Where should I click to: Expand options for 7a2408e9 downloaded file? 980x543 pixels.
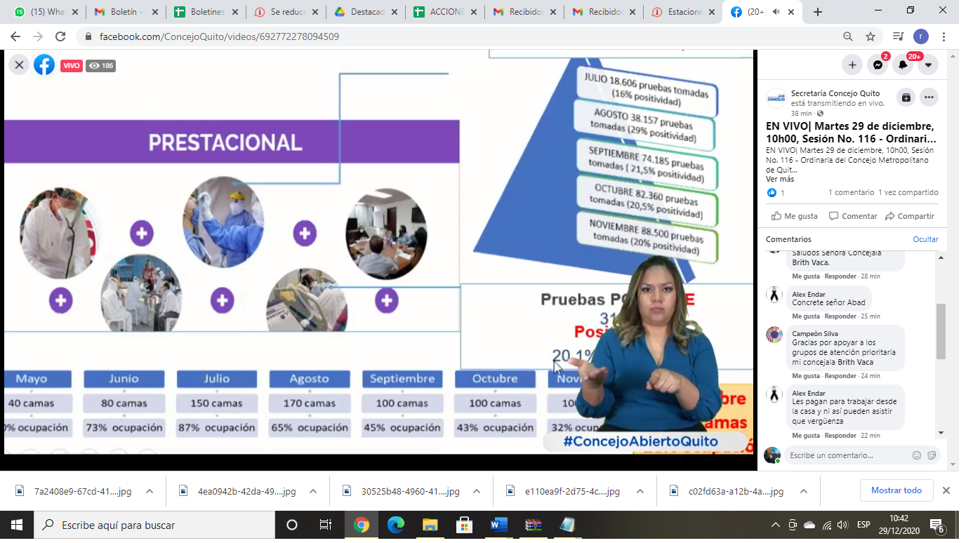tap(150, 491)
